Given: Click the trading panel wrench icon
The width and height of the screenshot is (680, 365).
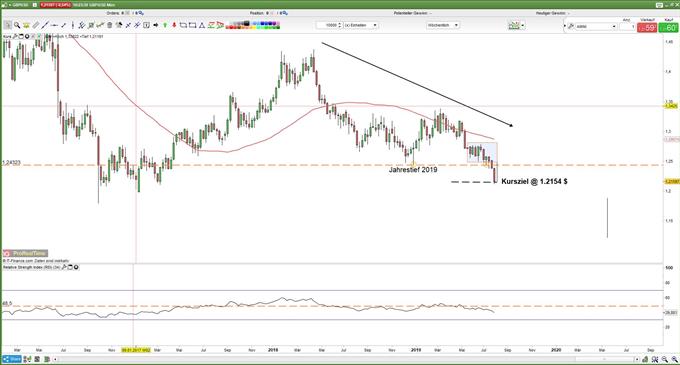Looking at the screenshot, I should pyautogui.click(x=571, y=26).
